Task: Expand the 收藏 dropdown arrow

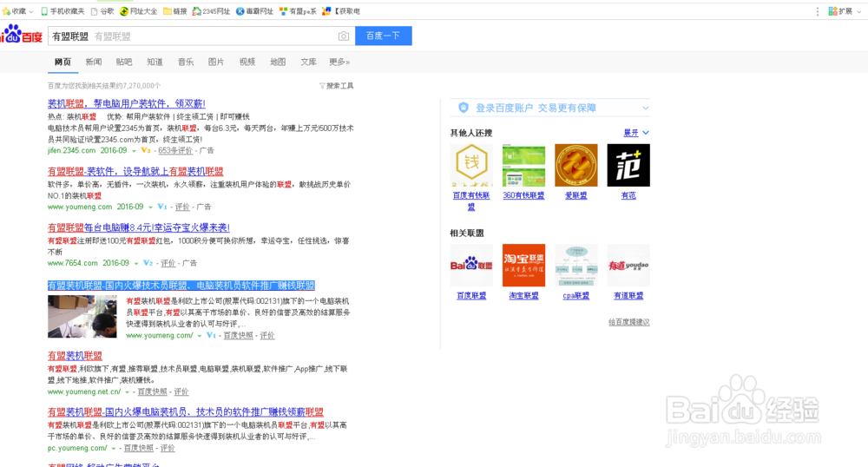Action: click(30, 11)
